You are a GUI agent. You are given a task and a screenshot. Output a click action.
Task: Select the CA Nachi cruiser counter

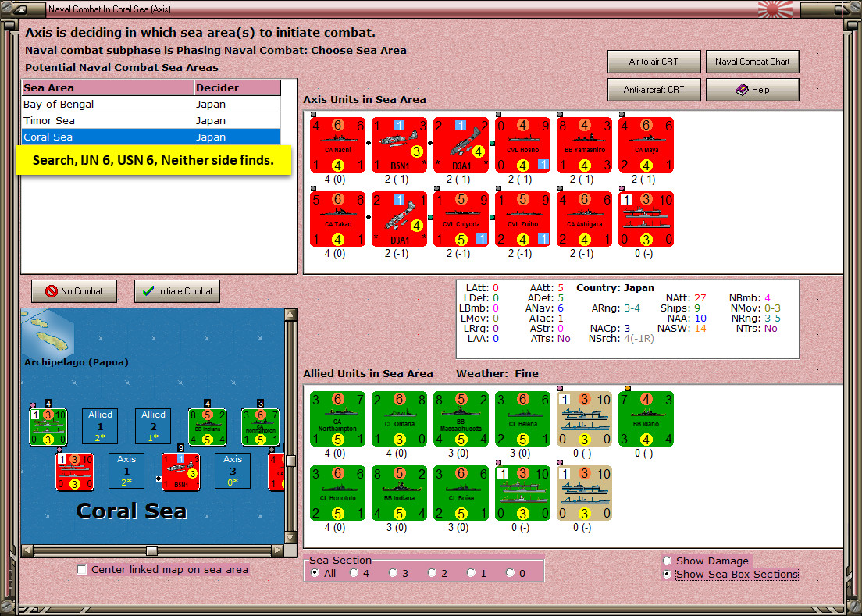click(x=337, y=145)
